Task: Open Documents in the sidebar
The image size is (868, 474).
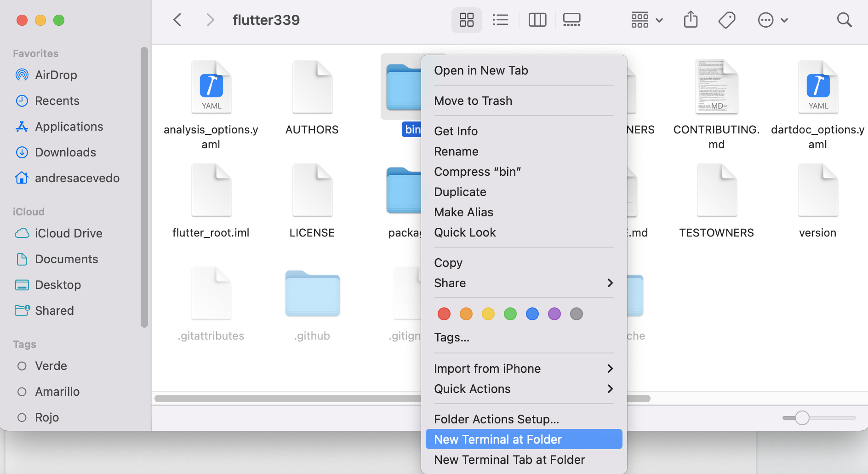Action: coord(66,259)
